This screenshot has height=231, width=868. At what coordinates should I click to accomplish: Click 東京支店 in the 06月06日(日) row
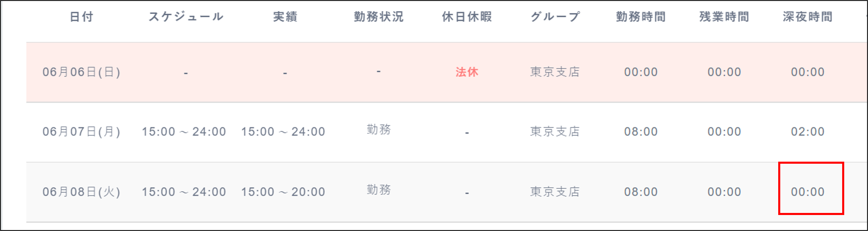[555, 72]
